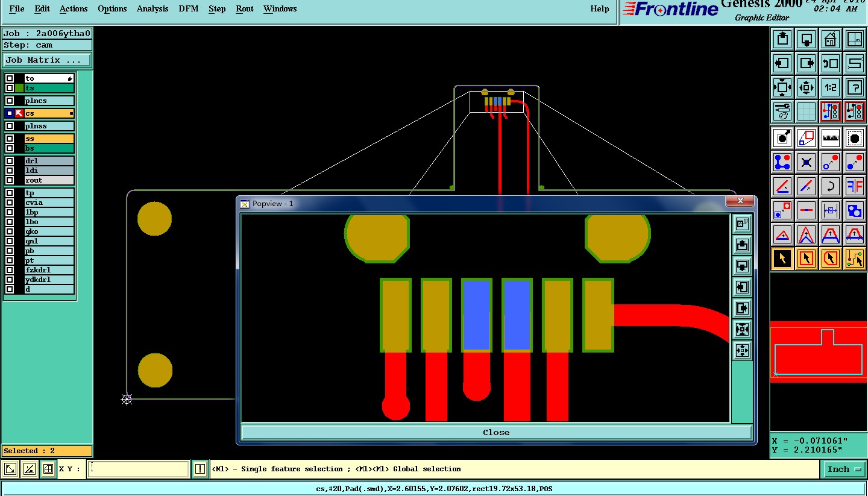Click the pan down icon in main toolbar
The height and width of the screenshot is (496, 868).
[x=807, y=39]
